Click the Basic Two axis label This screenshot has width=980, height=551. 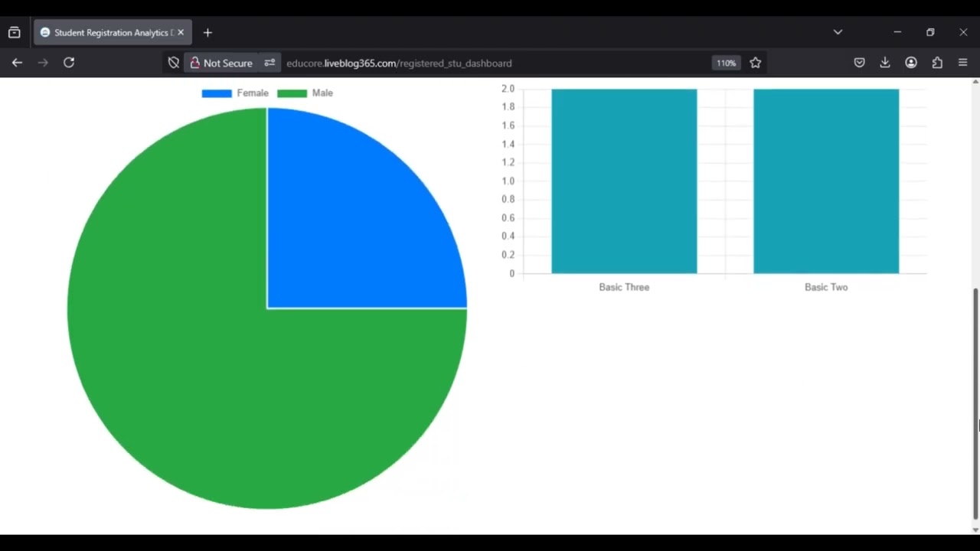[826, 287]
